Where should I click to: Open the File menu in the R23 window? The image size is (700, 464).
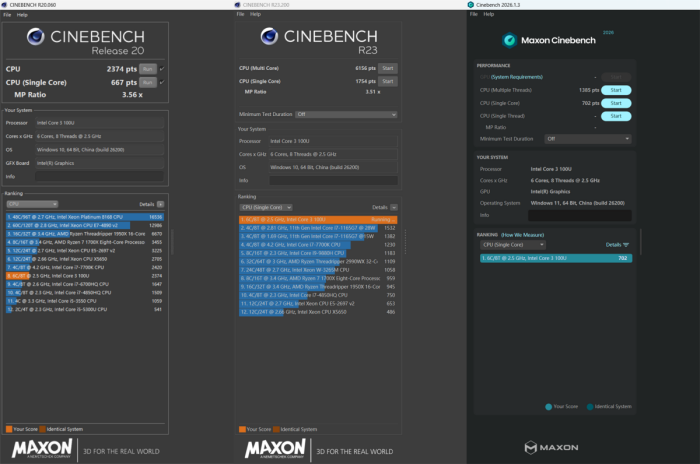(241, 14)
